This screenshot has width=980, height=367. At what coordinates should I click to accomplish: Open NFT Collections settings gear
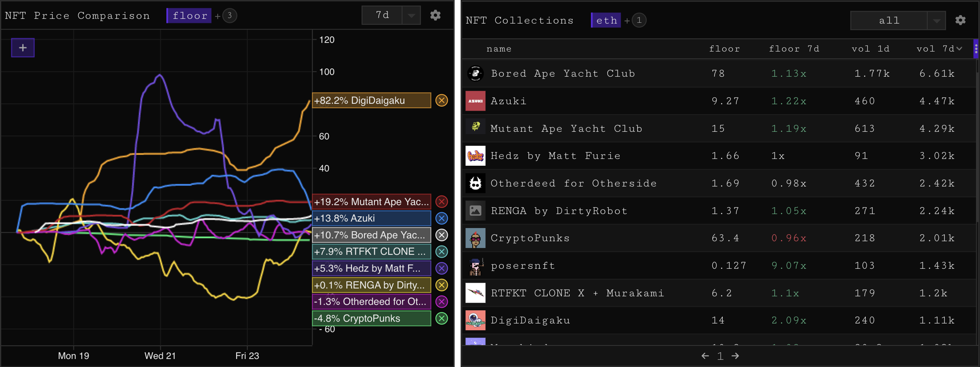(x=960, y=20)
